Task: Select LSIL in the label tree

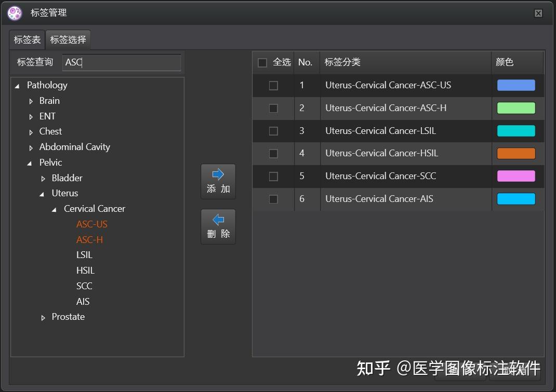Action: click(x=84, y=255)
